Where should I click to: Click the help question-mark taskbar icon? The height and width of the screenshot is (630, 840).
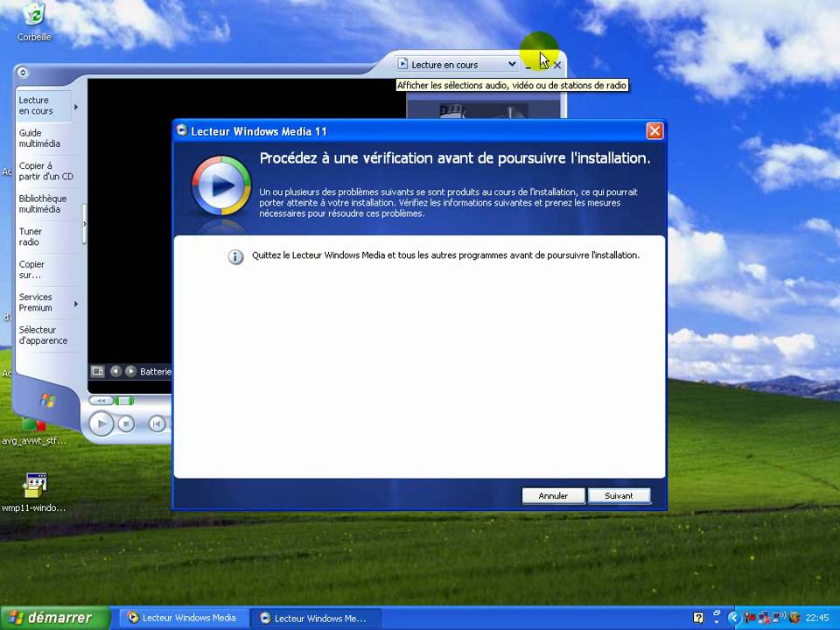coord(698,618)
